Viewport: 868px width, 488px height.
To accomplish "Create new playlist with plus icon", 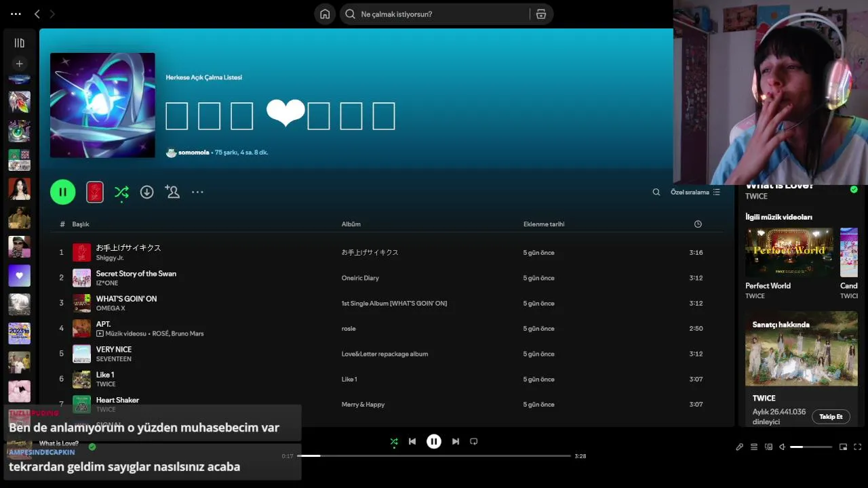I will point(19,64).
